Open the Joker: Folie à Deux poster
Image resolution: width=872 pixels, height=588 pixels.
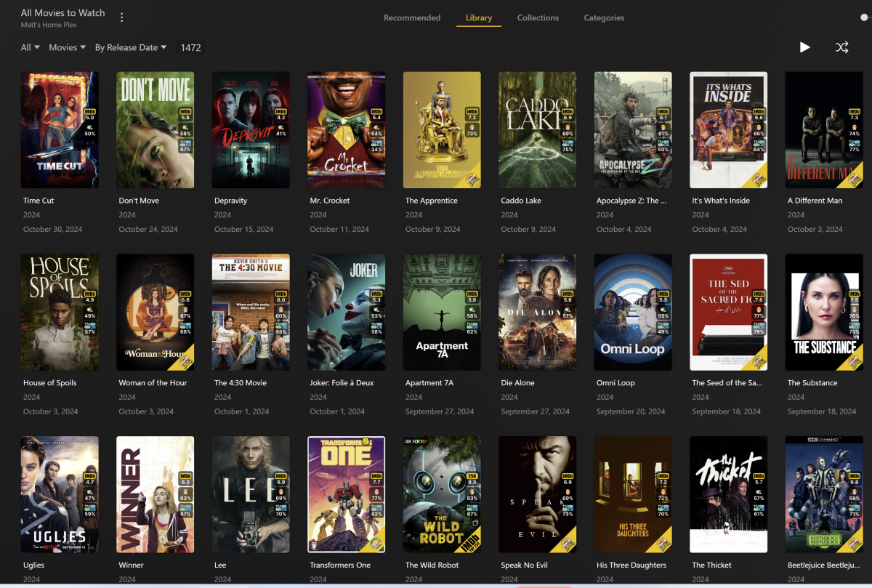(x=346, y=312)
